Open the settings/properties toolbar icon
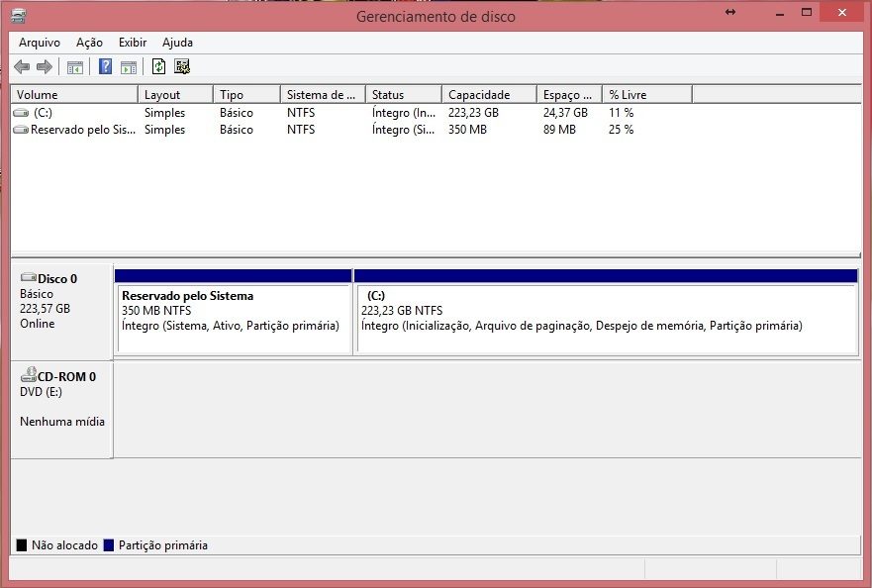 182,66
